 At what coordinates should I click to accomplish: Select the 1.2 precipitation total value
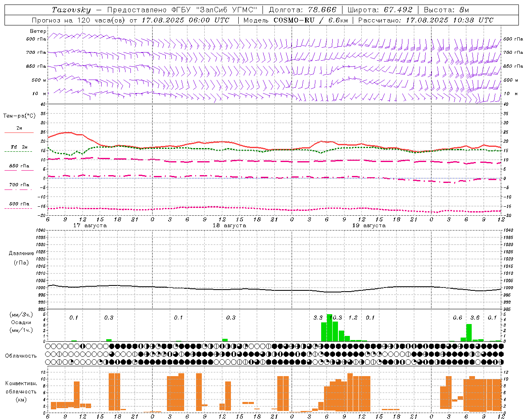[353, 318]
